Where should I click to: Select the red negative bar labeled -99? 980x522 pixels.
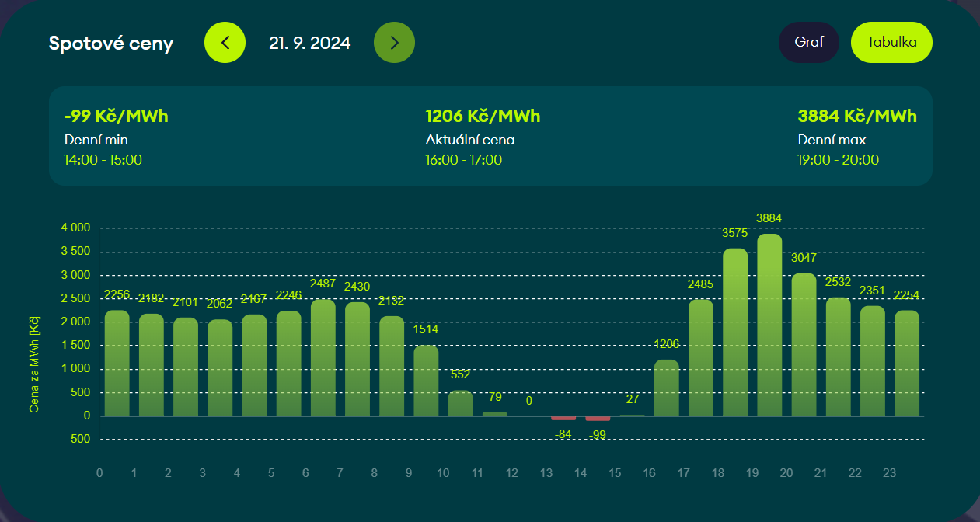[x=598, y=419]
